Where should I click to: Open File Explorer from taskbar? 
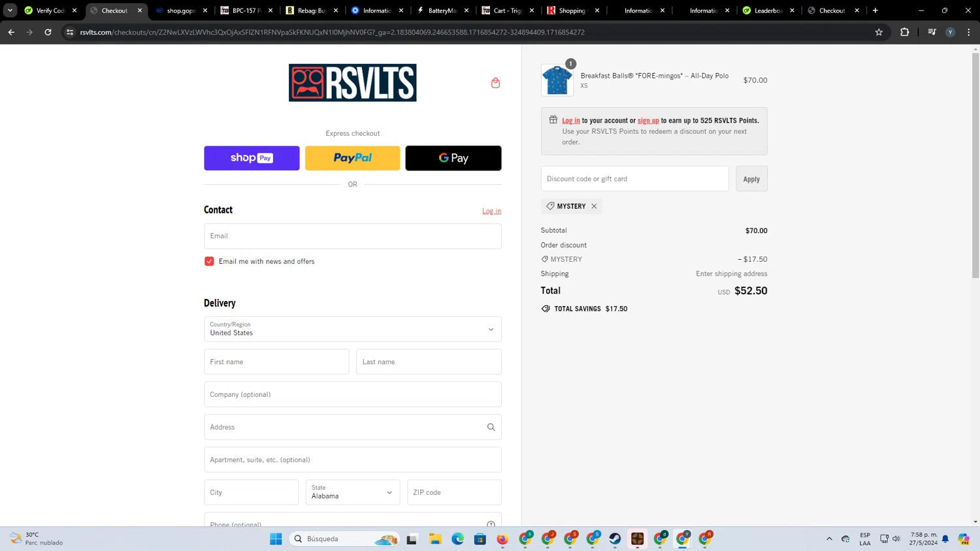435,539
